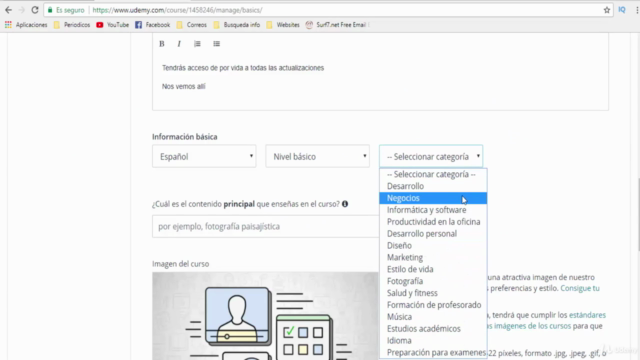Select Estilo de vida category
This screenshot has height=360, width=640.
tap(433, 269)
